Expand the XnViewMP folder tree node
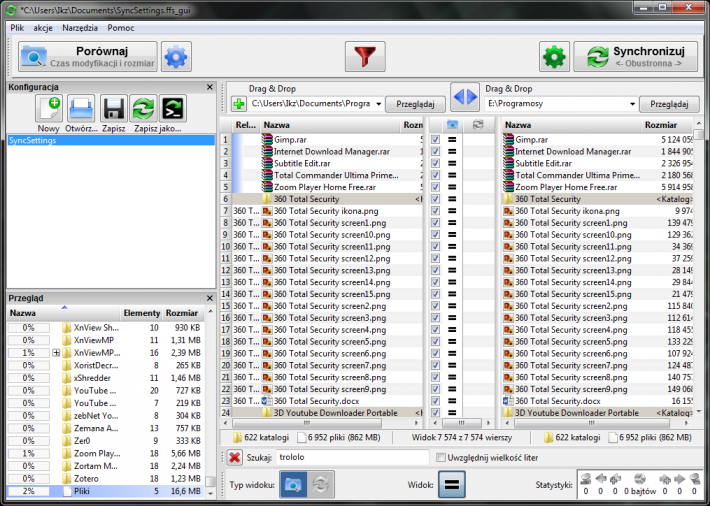 click(56, 352)
